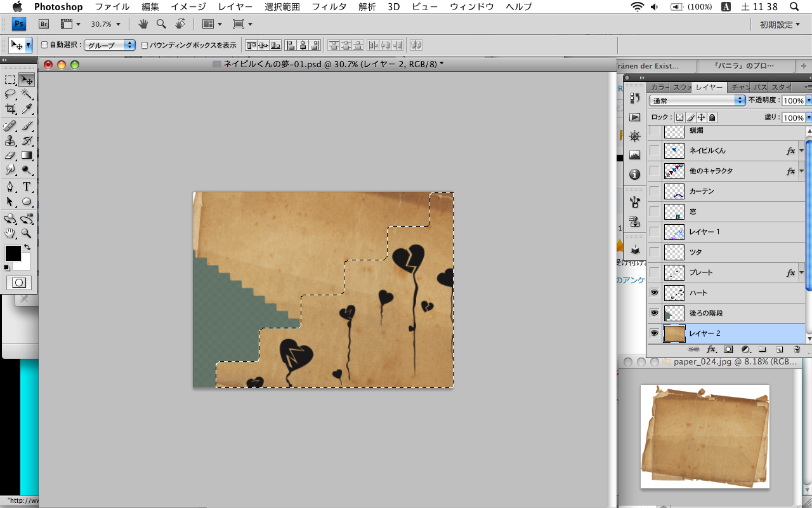Select the Lasso tool
Viewport: 812px width, 508px height.
click(x=10, y=95)
